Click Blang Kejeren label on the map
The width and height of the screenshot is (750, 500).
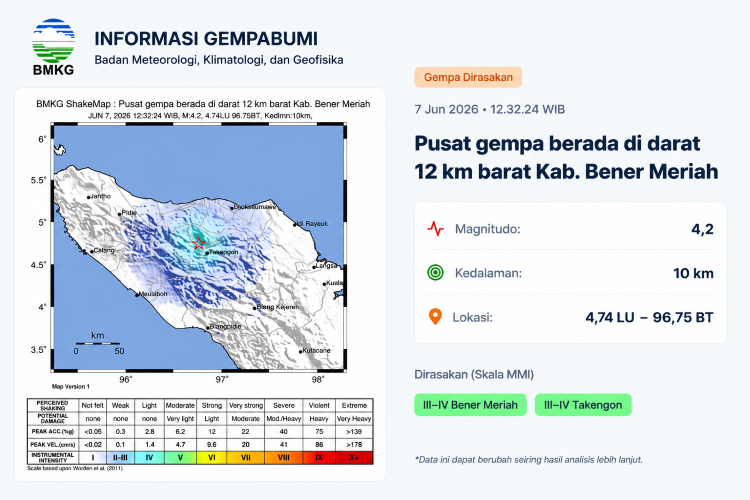coord(278,307)
